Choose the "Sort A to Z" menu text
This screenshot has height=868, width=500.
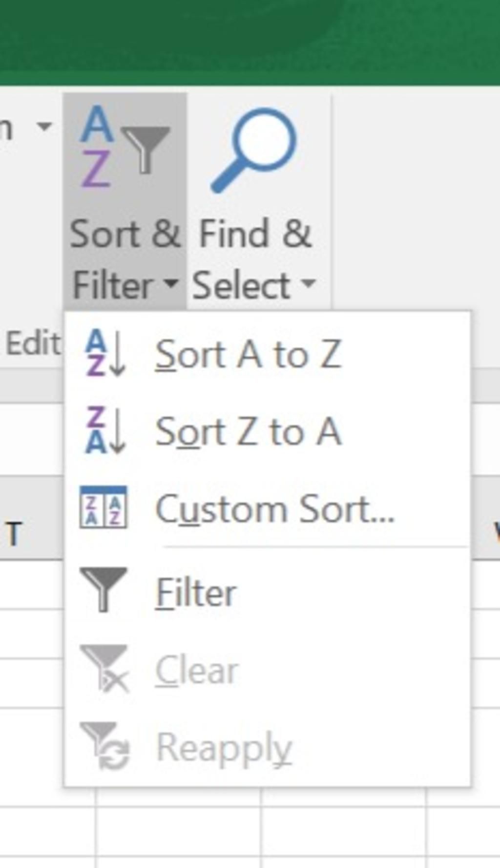click(x=248, y=354)
